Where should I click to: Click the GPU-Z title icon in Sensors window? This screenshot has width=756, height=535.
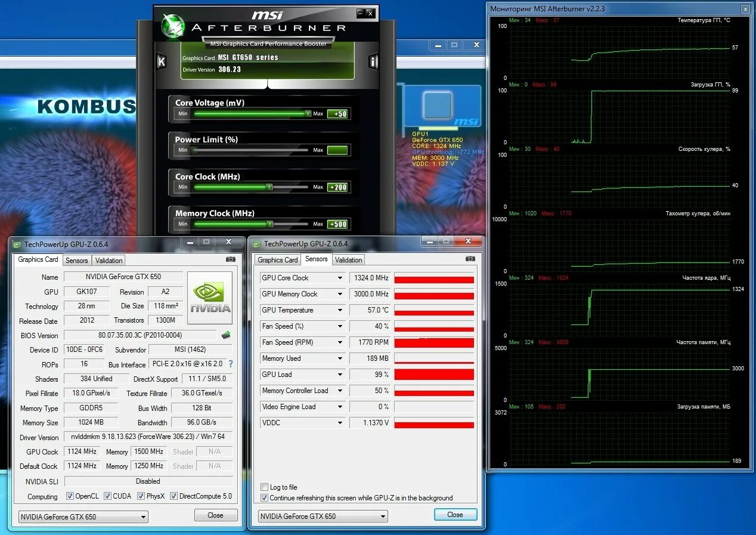256,244
